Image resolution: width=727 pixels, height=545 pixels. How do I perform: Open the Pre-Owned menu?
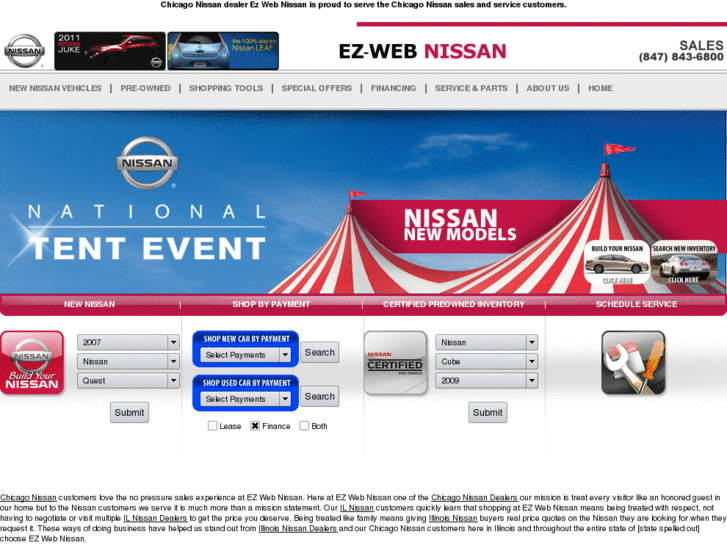(x=146, y=88)
